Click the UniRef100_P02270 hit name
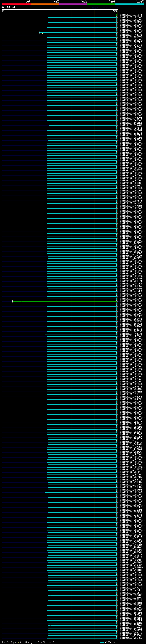This screenshot has width=146, height=644. click(131, 258)
